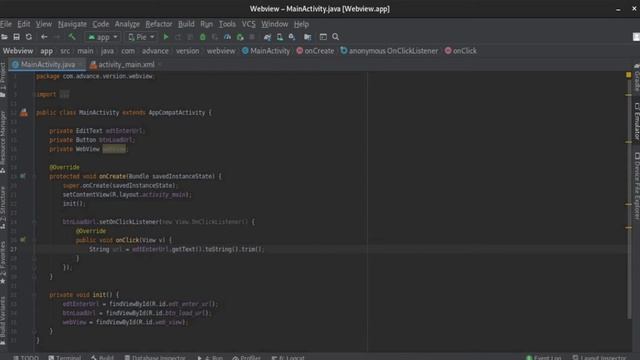Viewport: 640px width, 360px height.
Task: Click the MainActivity breadcrumb
Action: pos(266,51)
